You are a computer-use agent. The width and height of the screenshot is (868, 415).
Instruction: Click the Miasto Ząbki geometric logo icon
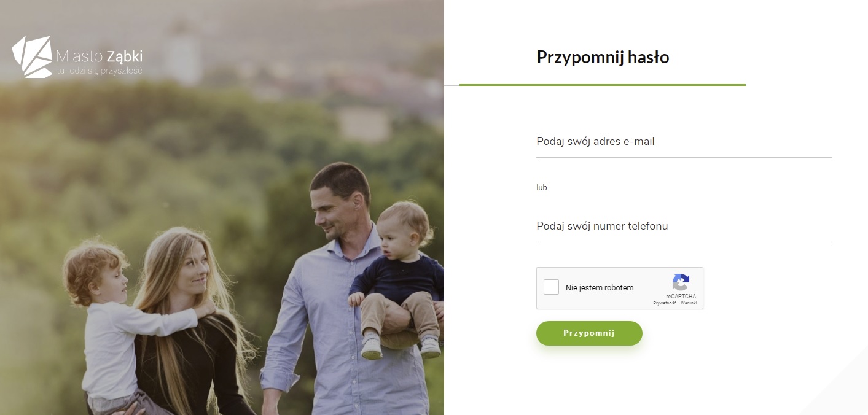coord(31,56)
